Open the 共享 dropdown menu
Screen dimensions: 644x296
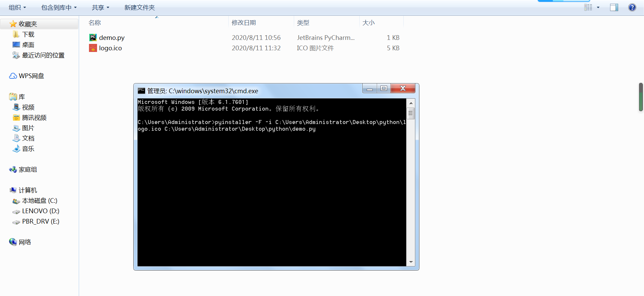click(x=101, y=7)
